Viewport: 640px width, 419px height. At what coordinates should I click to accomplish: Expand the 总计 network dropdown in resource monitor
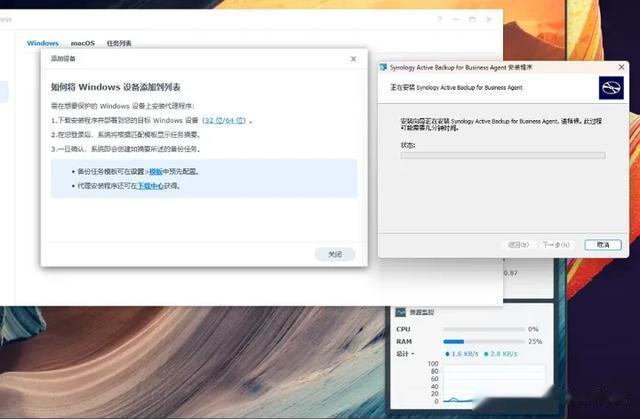[405, 354]
